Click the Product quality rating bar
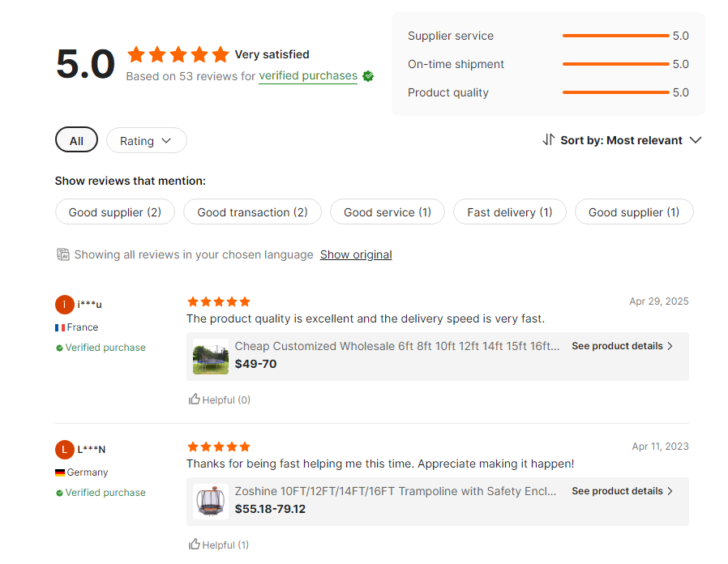 [x=615, y=92]
